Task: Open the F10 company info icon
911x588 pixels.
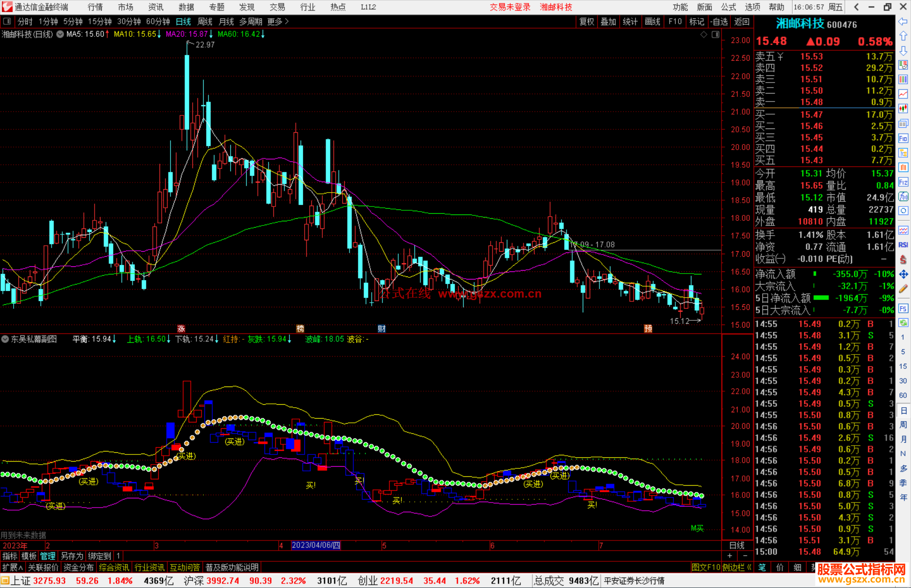Action: [x=903, y=138]
